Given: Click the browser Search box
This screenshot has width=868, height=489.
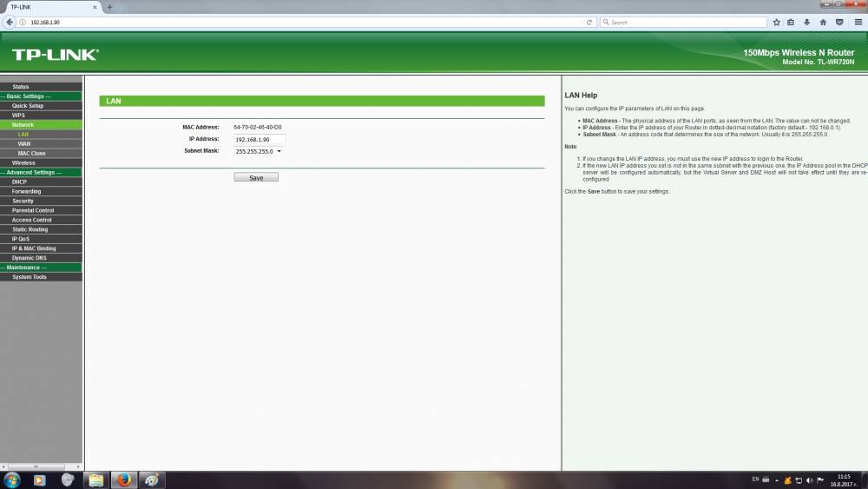Looking at the screenshot, I should tap(684, 23).
